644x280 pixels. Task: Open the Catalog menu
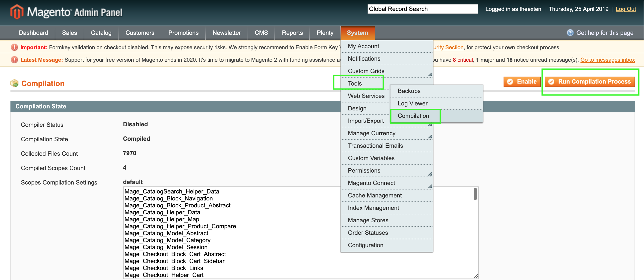coord(101,33)
